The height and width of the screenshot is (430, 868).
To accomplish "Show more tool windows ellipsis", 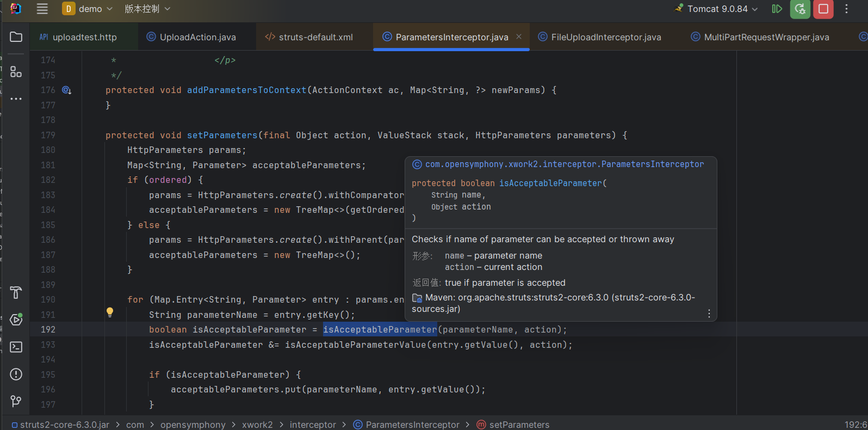I will [16, 99].
